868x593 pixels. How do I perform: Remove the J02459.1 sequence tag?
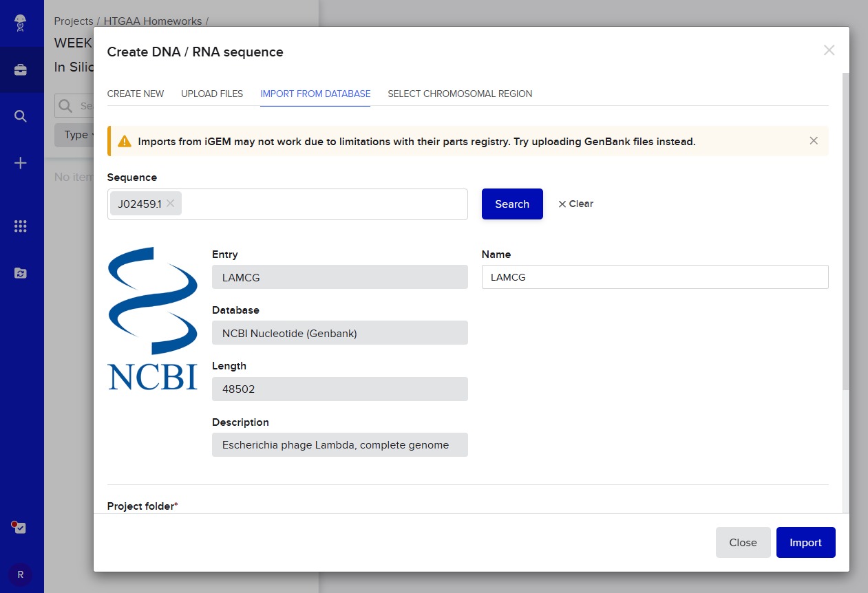pyautogui.click(x=171, y=204)
